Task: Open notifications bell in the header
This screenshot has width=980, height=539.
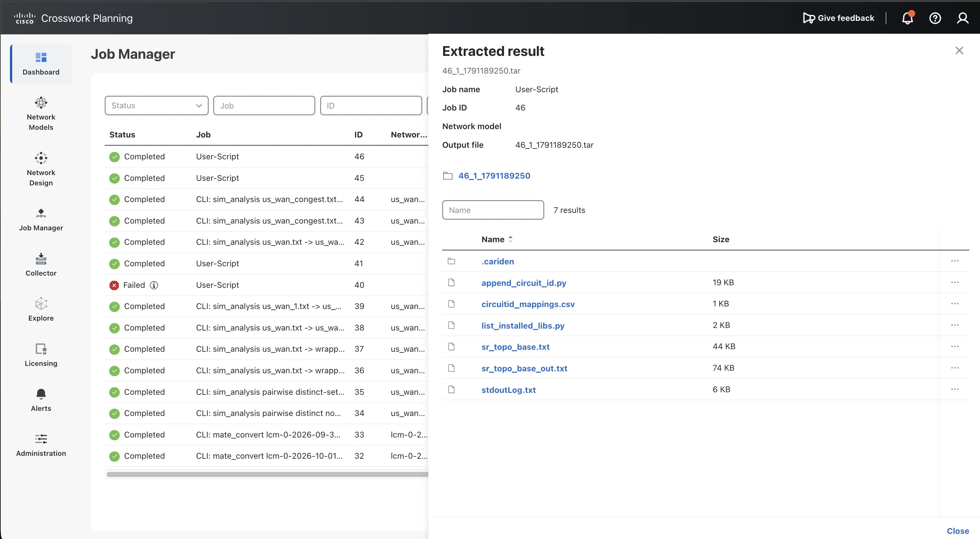Action: 907,18
